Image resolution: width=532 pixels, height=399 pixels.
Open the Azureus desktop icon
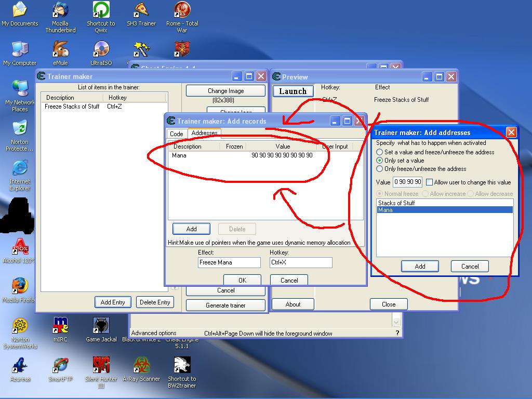(x=20, y=366)
